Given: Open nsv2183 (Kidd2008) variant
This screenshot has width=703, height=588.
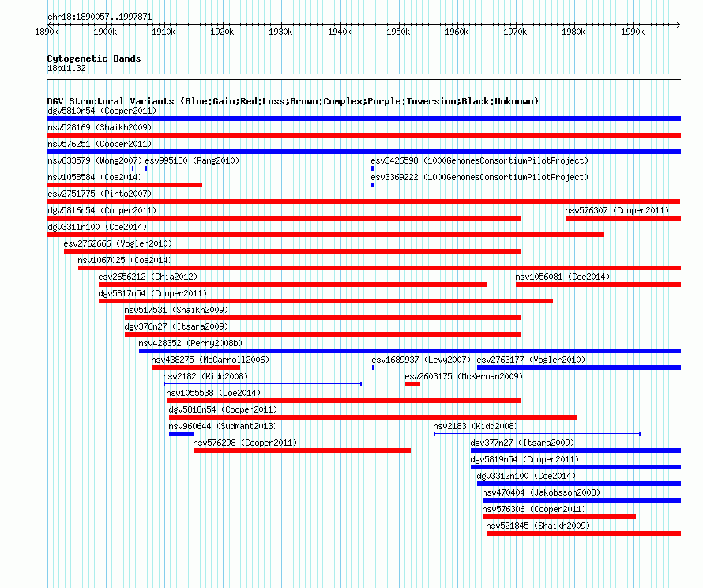Looking at the screenshot, I should (476, 426).
